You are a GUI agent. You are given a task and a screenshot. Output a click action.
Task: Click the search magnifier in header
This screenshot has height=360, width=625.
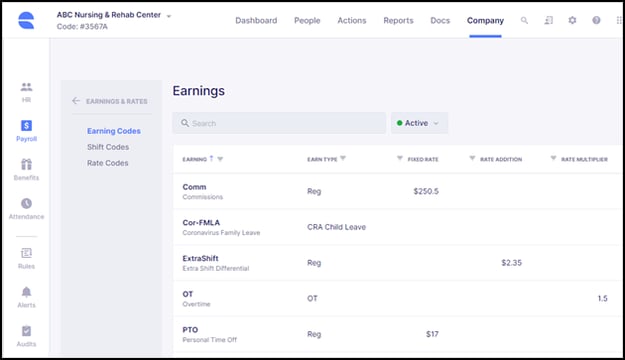(x=524, y=20)
